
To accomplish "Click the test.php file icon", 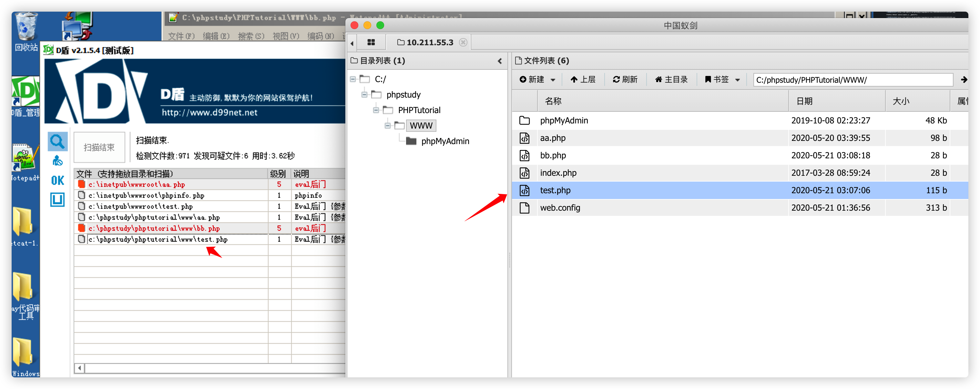I will click(x=524, y=190).
